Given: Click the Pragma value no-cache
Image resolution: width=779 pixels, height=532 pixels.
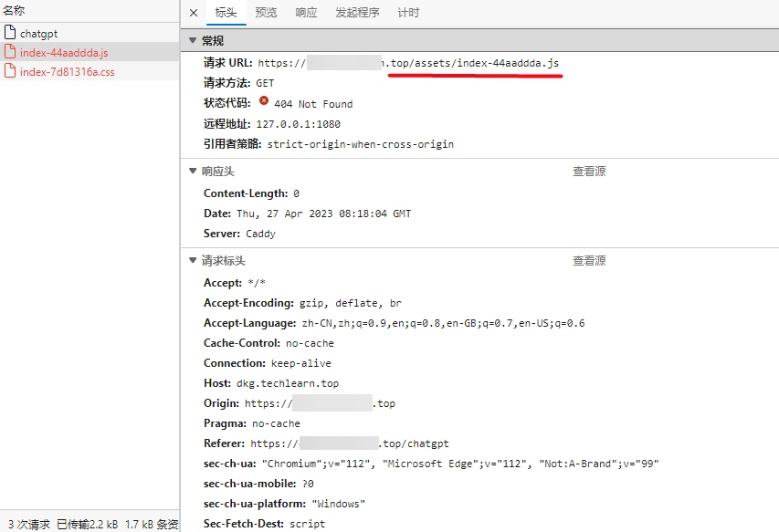Looking at the screenshot, I should (276, 423).
